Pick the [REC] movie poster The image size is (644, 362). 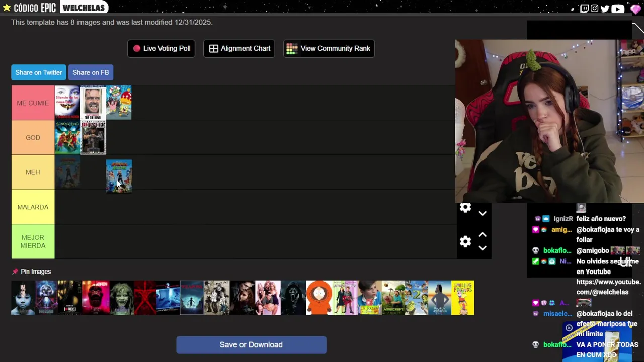pos(69,298)
